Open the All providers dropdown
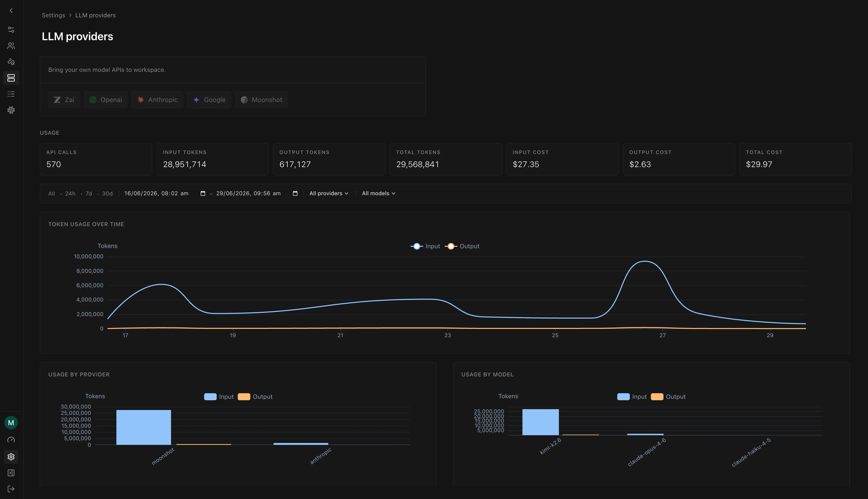The image size is (868, 499). [x=329, y=193]
